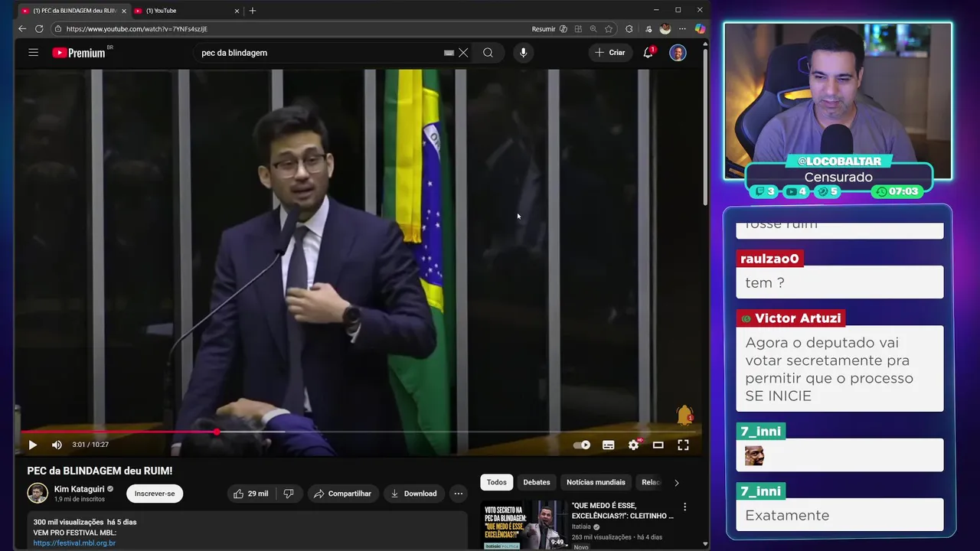Select the Debates filter chip
Viewport: 980px width, 551px height.
[x=537, y=482]
